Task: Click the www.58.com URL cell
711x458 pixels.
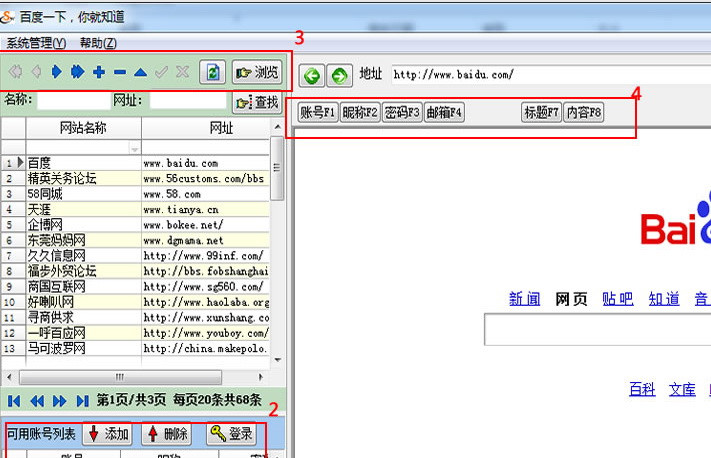Action: 205,194
